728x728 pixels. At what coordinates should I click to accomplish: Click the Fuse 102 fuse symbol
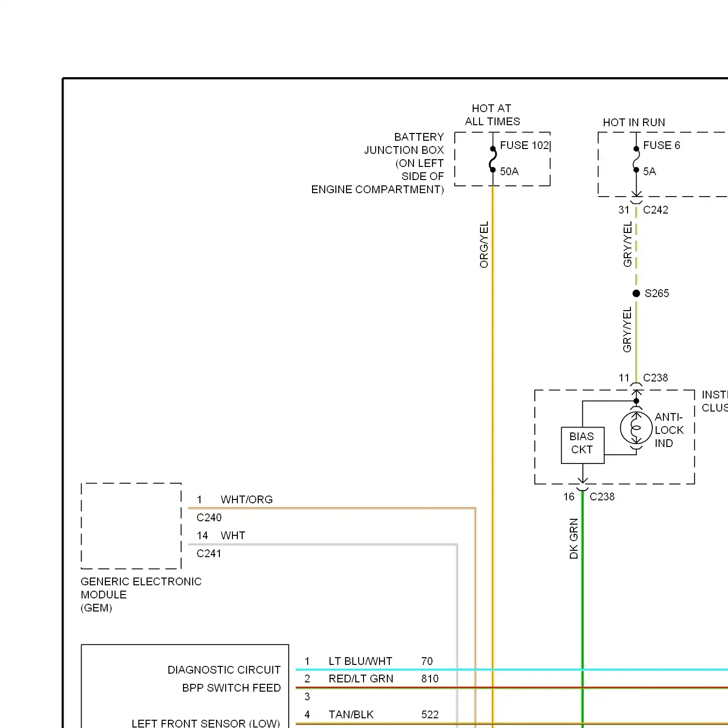(493, 159)
